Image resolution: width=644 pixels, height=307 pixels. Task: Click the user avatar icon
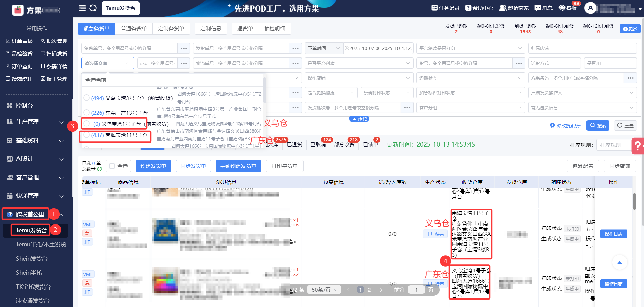(590, 8)
